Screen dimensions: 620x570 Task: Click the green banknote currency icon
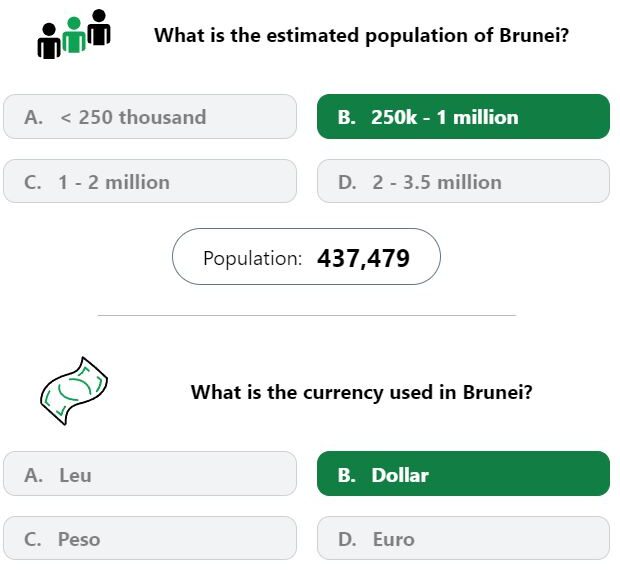[74, 391]
